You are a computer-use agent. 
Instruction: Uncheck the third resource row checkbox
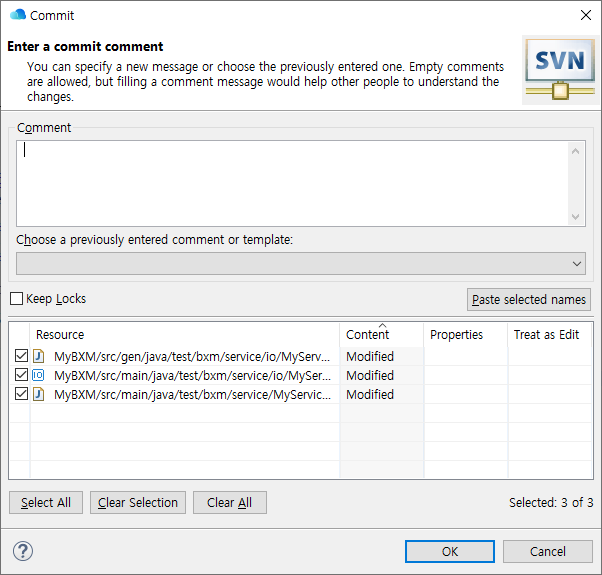point(21,394)
